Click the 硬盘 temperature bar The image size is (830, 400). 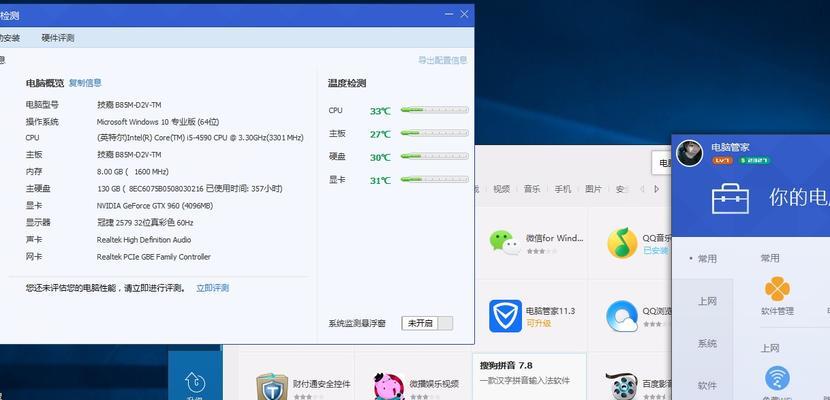tap(435, 157)
